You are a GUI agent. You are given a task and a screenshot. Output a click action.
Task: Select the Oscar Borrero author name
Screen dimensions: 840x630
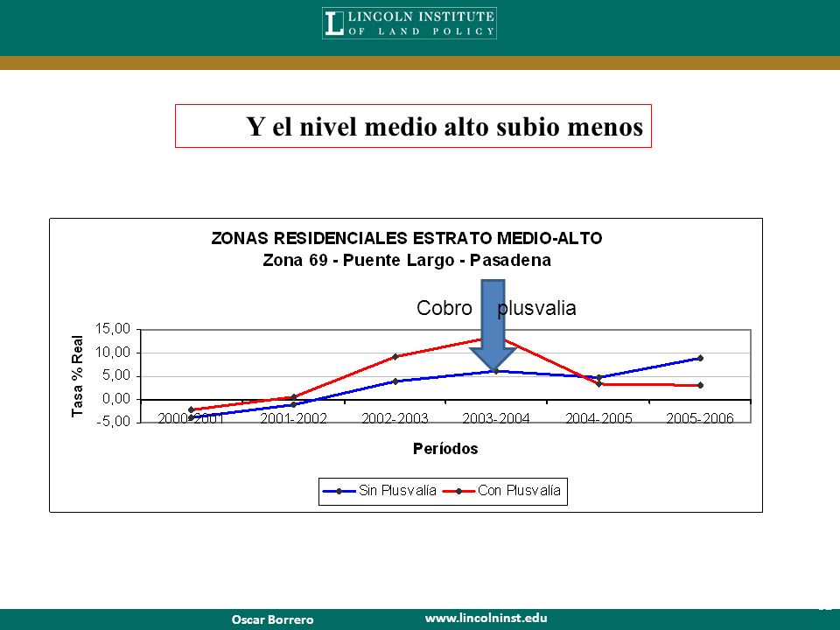[x=273, y=619]
